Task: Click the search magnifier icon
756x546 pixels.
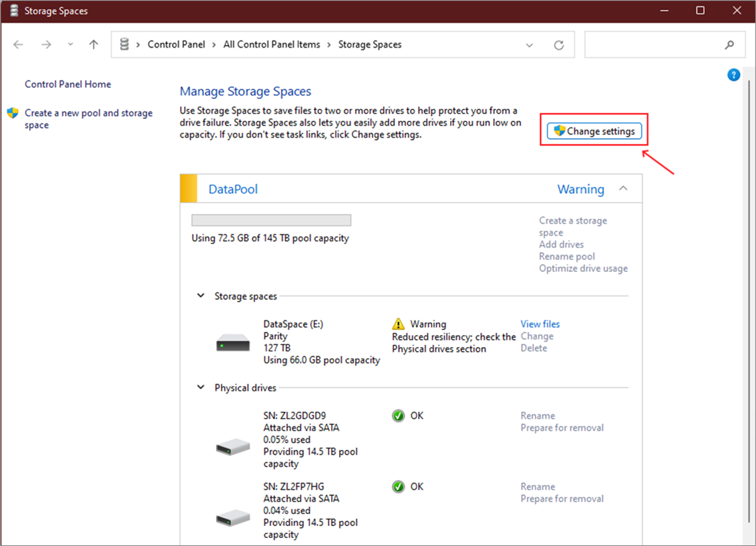Action: click(x=729, y=45)
